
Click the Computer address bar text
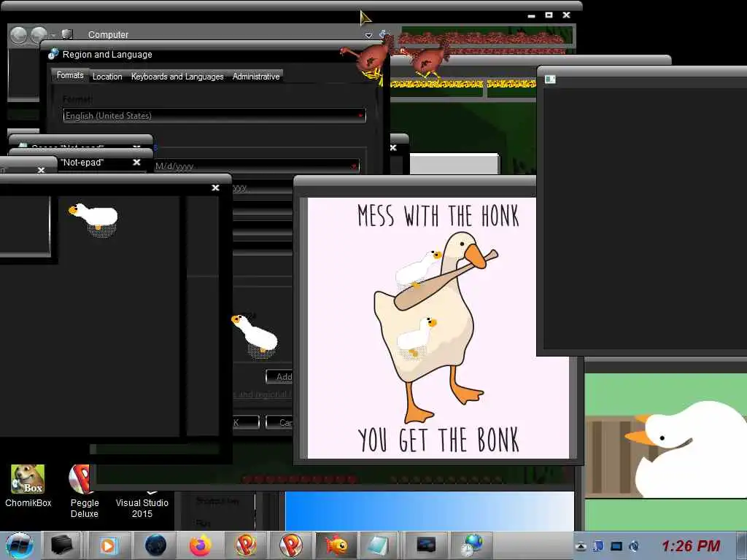coord(108,35)
